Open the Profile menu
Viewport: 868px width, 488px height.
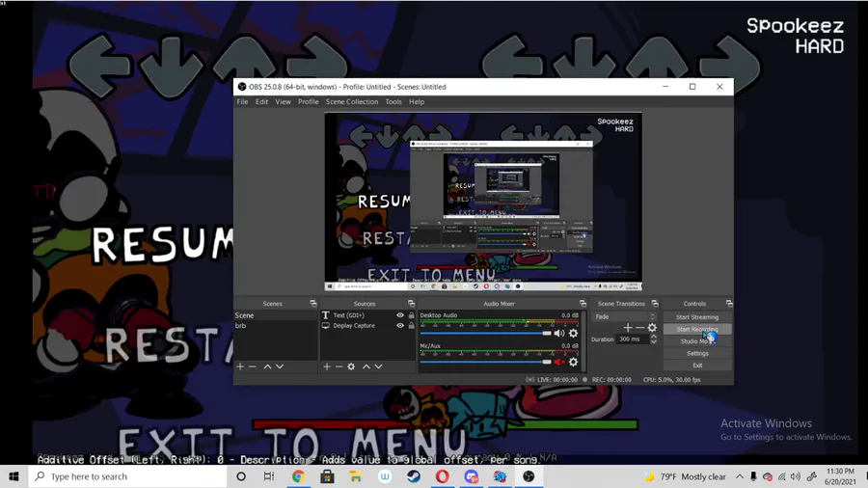tap(309, 102)
